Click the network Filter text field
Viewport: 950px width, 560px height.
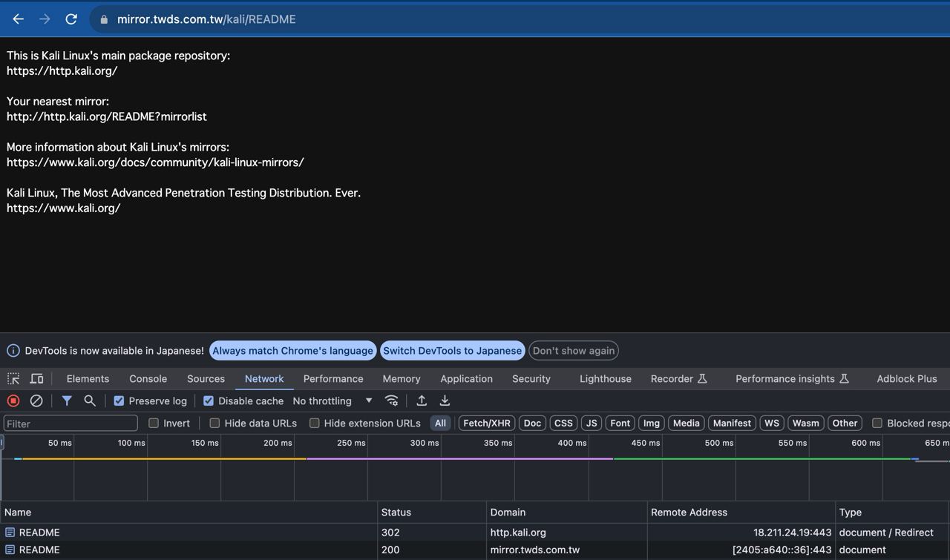click(x=71, y=424)
